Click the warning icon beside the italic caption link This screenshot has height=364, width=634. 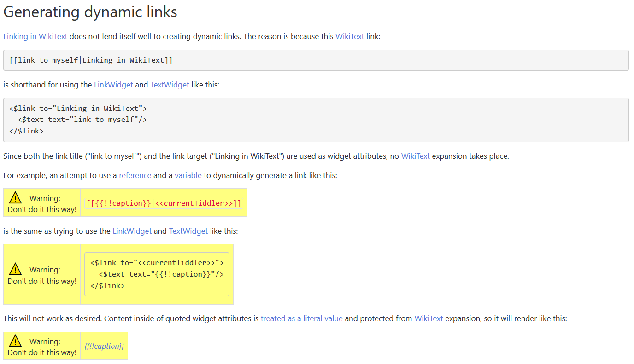[x=15, y=341]
